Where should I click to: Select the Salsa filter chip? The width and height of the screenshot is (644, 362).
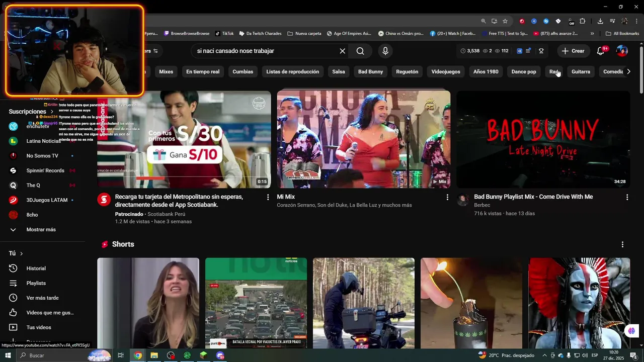coord(339,71)
